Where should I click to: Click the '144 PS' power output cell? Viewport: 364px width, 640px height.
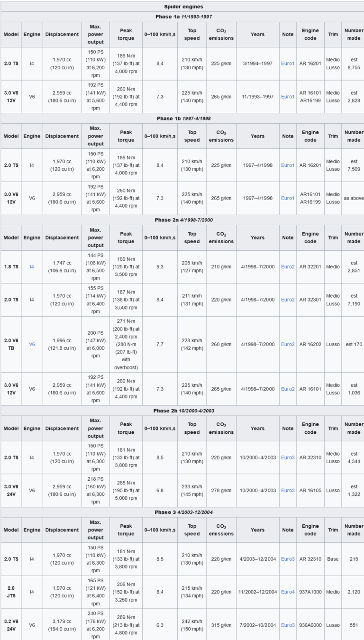[95, 267]
